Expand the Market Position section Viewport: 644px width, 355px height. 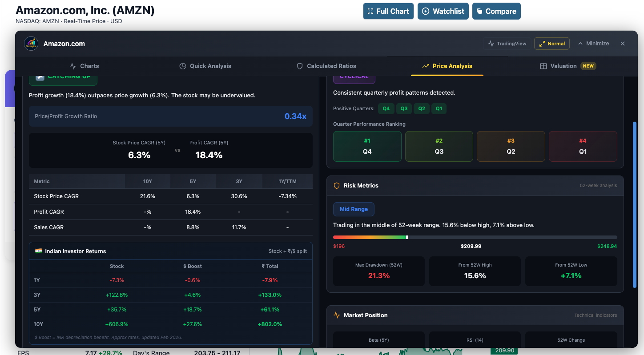(x=475, y=315)
